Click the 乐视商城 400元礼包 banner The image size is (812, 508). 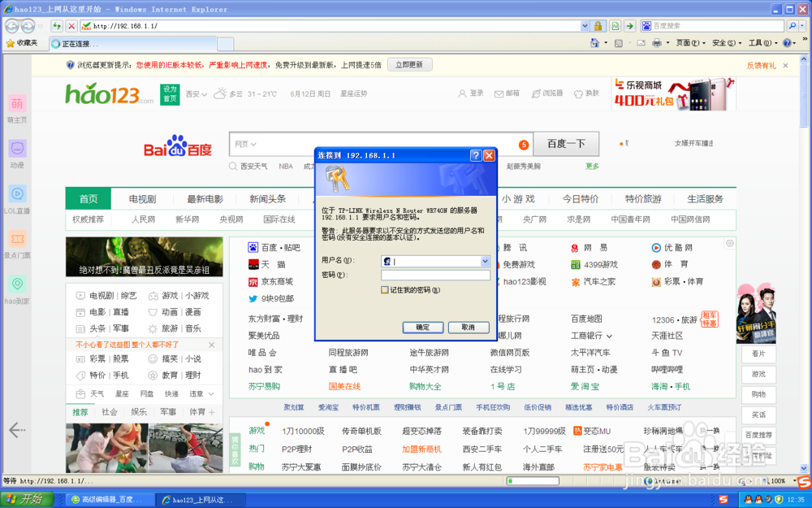pyautogui.click(x=674, y=93)
